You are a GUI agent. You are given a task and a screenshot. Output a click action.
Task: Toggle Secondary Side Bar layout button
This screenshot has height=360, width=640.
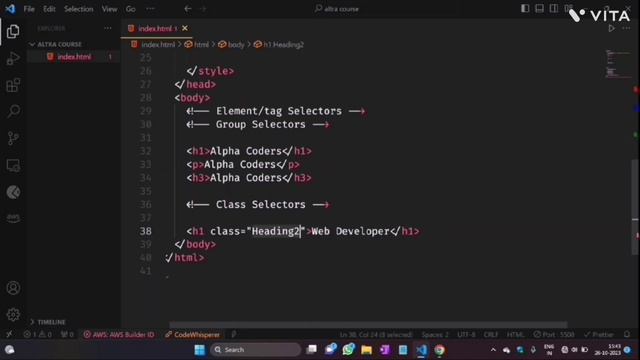point(553,9)
